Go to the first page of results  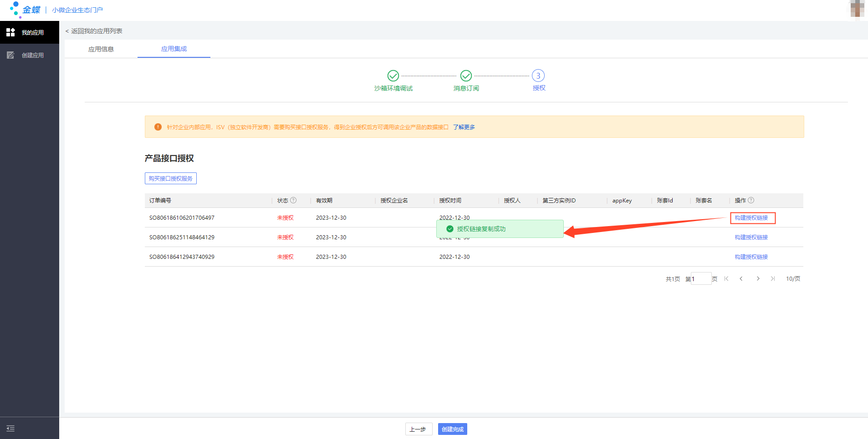pyautogui.click(x=726, y=278)
